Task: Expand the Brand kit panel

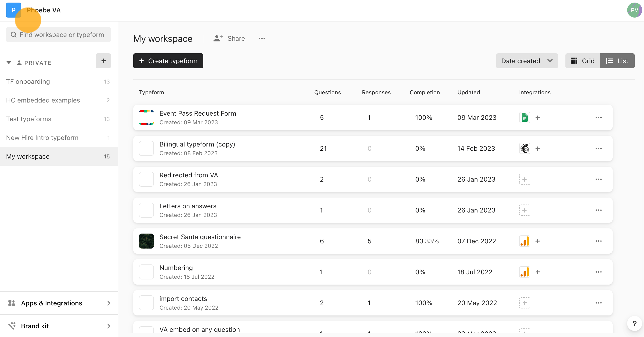Action: [59, 326]
